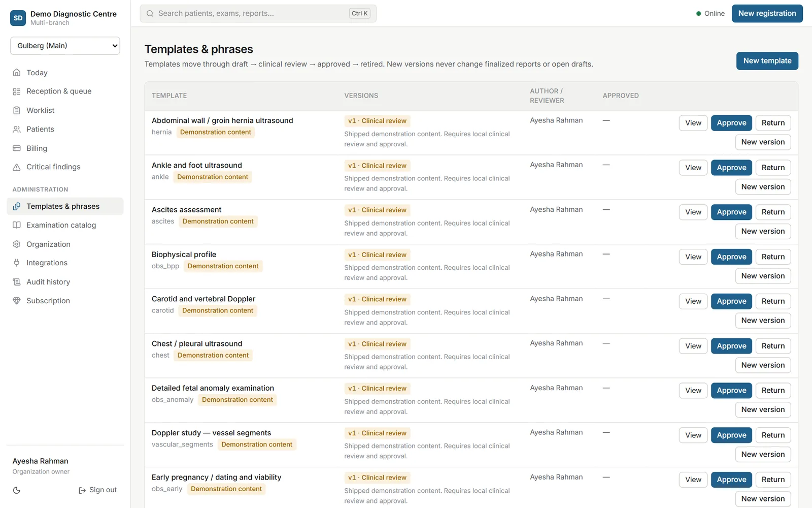The image size is (812, 508).
Task: Open the Gulberg (Main) branch dropdown
Action: (x=65, y=46)
